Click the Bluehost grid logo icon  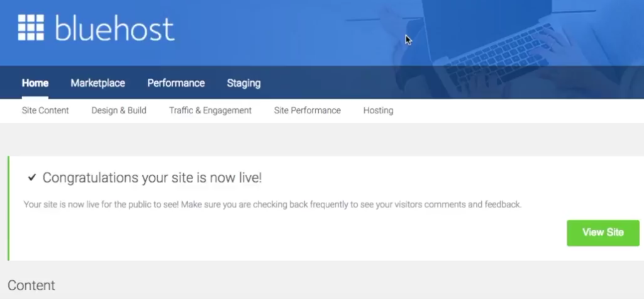31,28
